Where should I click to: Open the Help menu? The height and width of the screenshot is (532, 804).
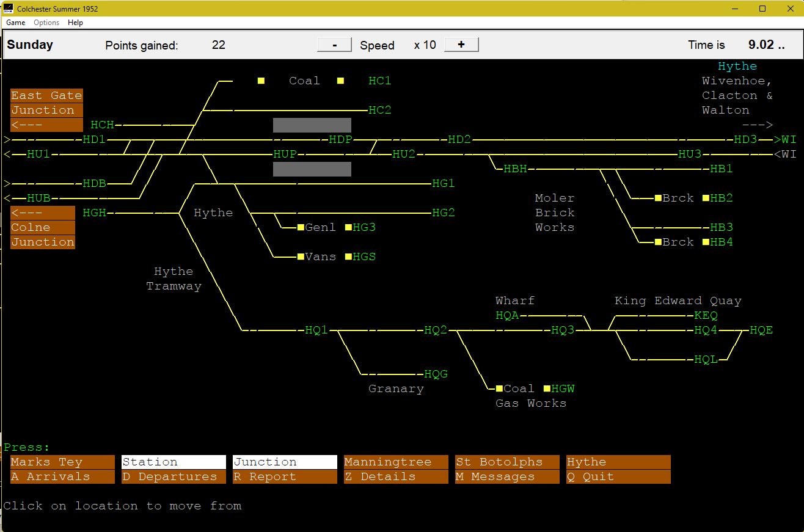(75, 23)
